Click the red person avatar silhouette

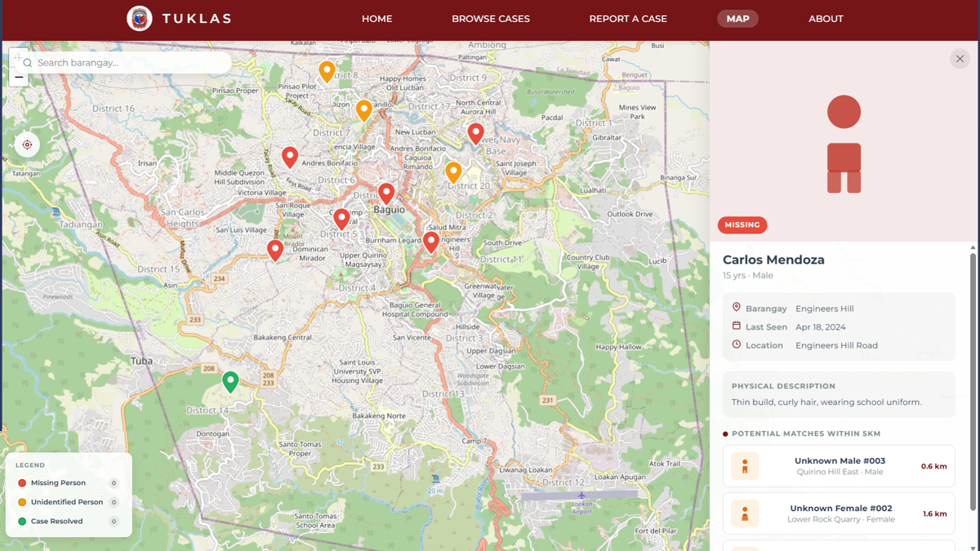click(x=844, y=144)
